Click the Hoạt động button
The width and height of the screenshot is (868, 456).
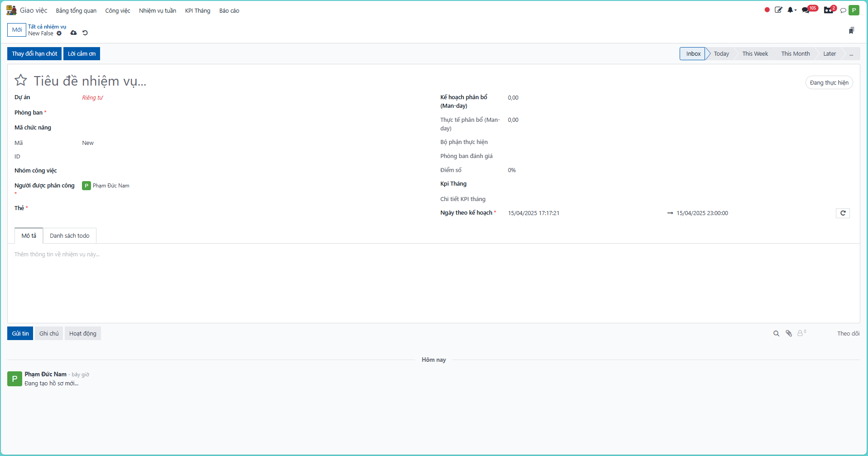pos(83,333)
